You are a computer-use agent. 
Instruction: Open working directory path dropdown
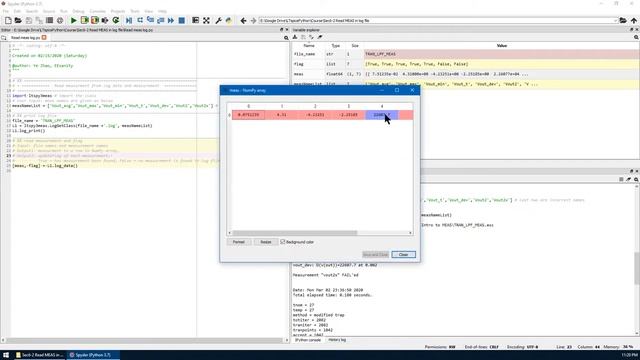615,20
